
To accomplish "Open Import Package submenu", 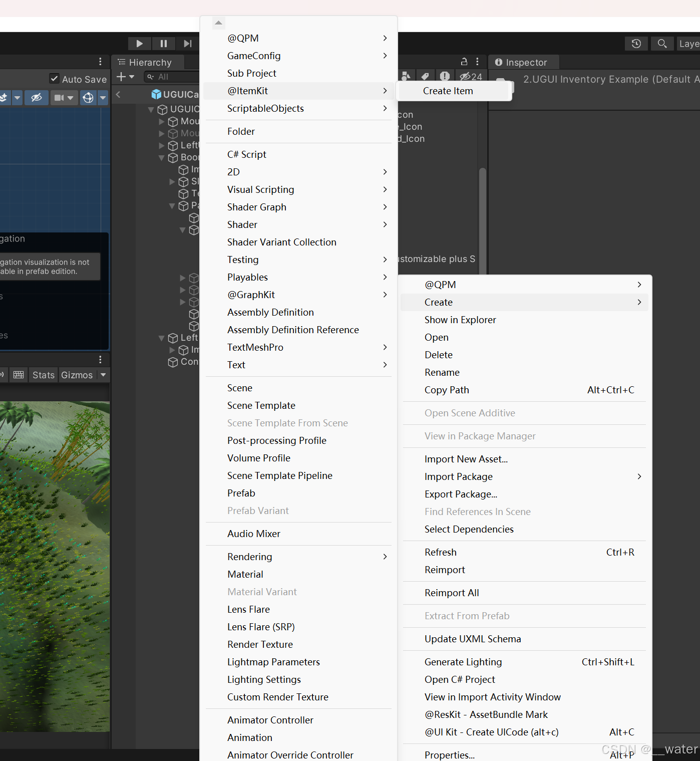I will click(525, 476).
